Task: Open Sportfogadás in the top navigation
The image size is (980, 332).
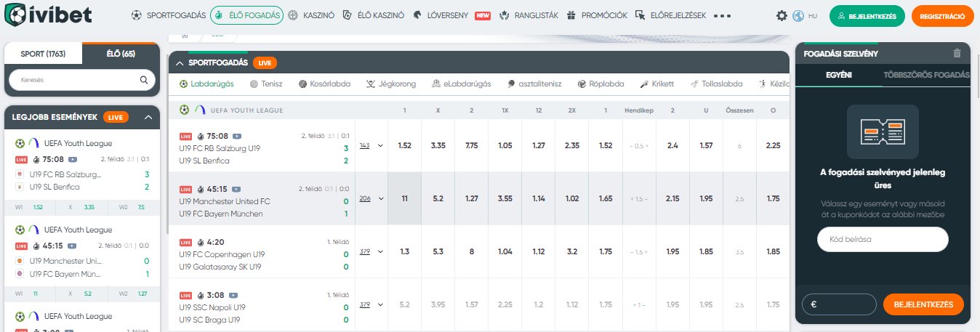Action: (x=169, y=15)
